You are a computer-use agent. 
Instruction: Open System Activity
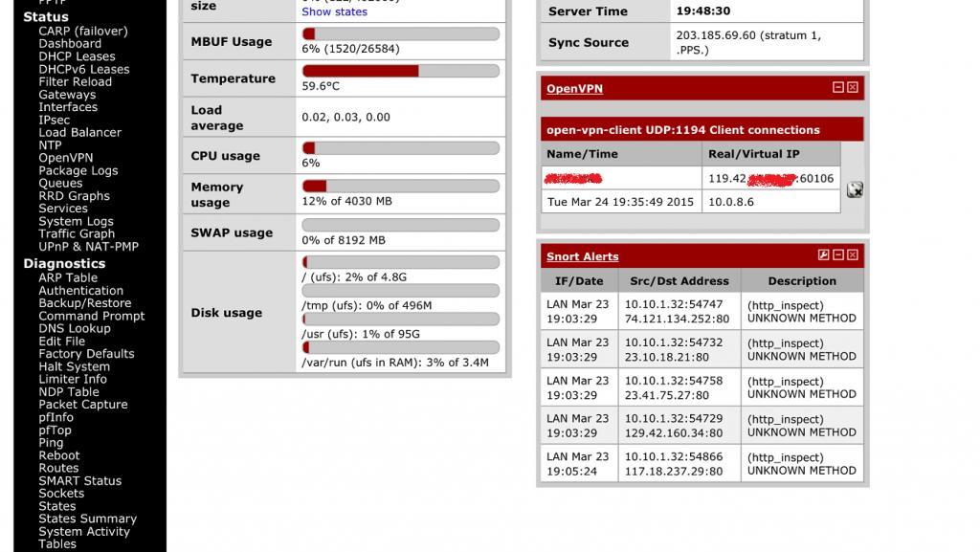pos(84,532)
